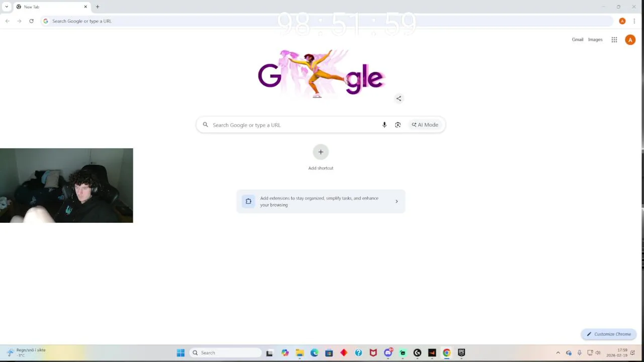Open Chrome three-dot menu
The image size is (644, 362).
pyautogui.click(x=634, y=21)
